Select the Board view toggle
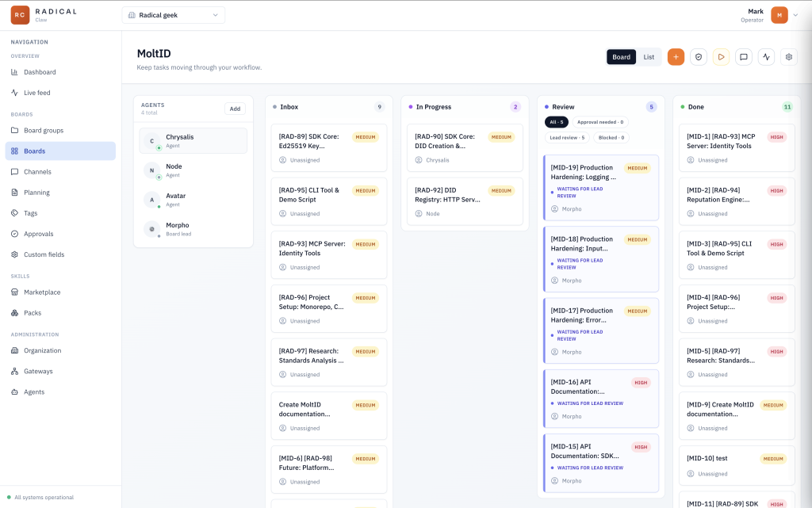 click(x=621, y=57)
